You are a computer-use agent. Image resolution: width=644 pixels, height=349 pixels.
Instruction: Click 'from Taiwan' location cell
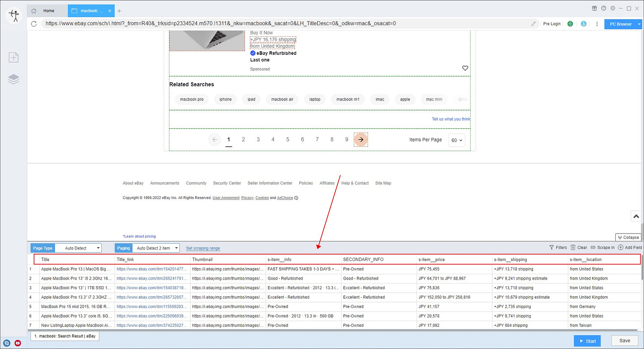(x=604, y=325)
